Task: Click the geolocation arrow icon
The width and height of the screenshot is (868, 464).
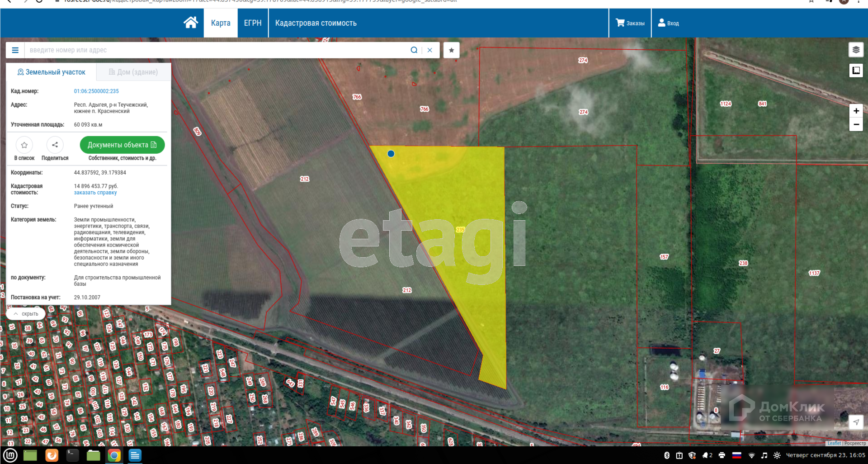Action: pos(856,422)
